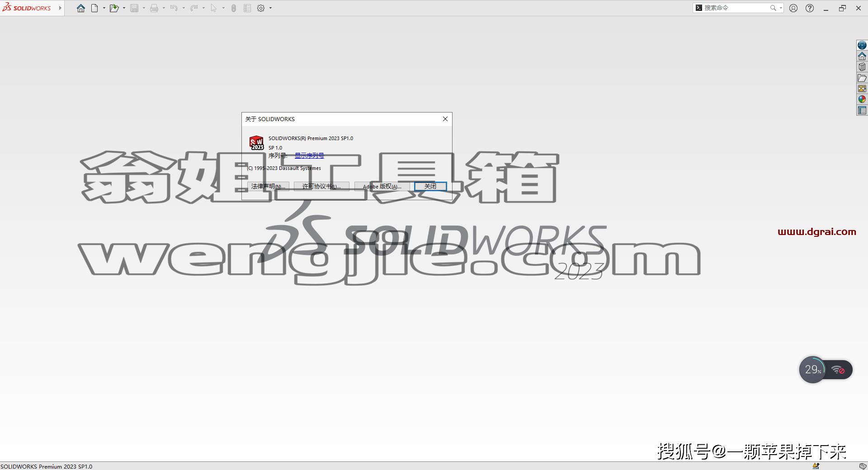Open the Options gear icon
This screenshot has width=868, height=470.
point(261,8)
